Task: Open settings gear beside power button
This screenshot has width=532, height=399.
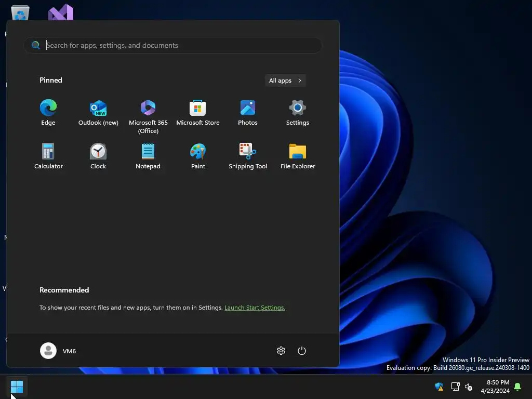Action: tap(281, 351)
